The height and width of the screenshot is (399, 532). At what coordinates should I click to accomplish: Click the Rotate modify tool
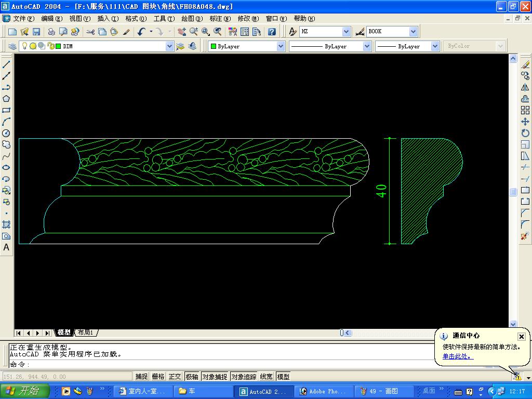tap(525, 133)
